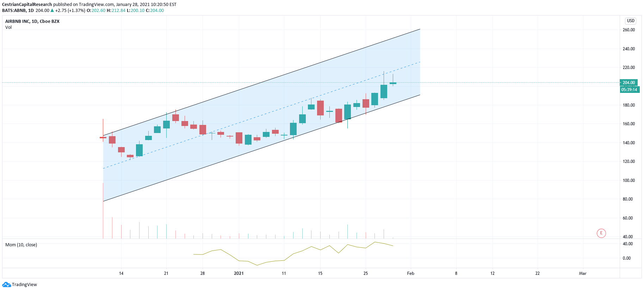The width and height of the screenshot is (644, 291).
Task: Click the CestrianCapitalResearch author name
Action: click(27, 5)
